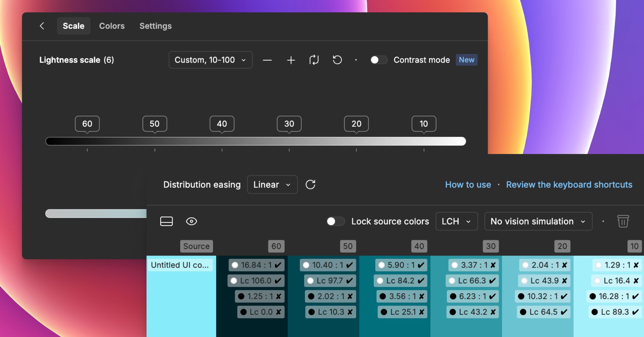
Task: Toggle the eye visibility icon
Action: pos(191,221)
